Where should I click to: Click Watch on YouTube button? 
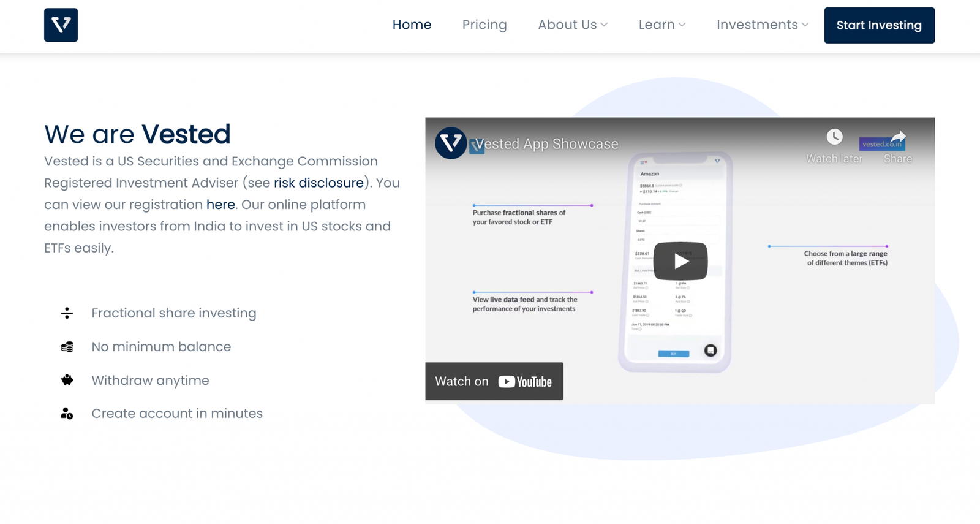coord(494,381)
